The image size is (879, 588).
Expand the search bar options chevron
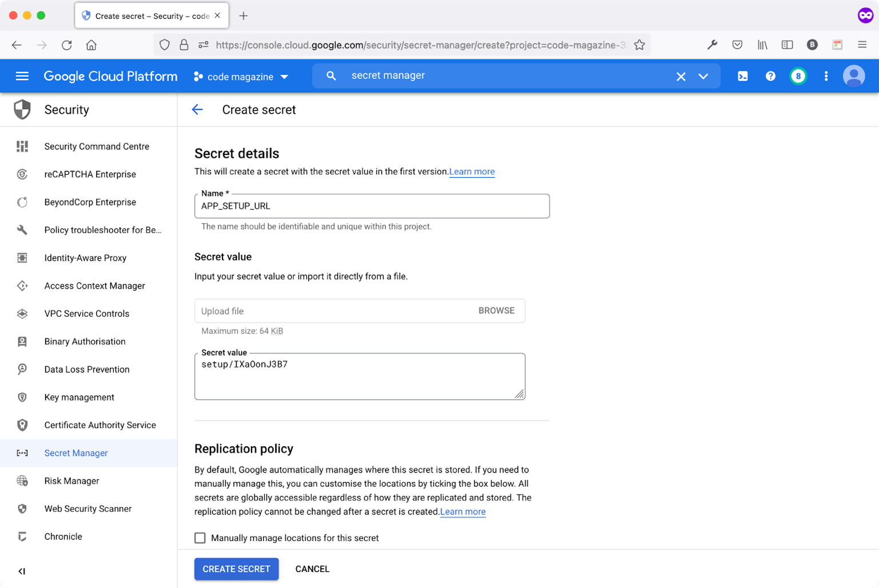(704, 75)
